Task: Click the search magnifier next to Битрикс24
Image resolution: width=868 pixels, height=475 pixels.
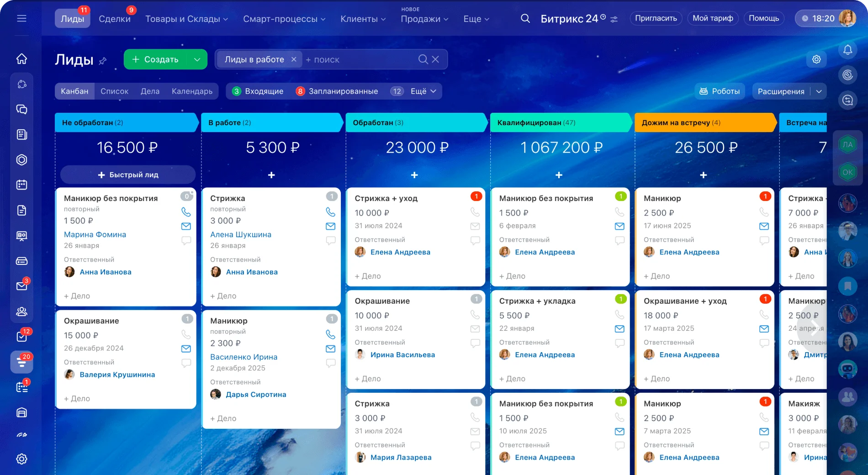Action: pyautogui.click(x=525, y=18)
